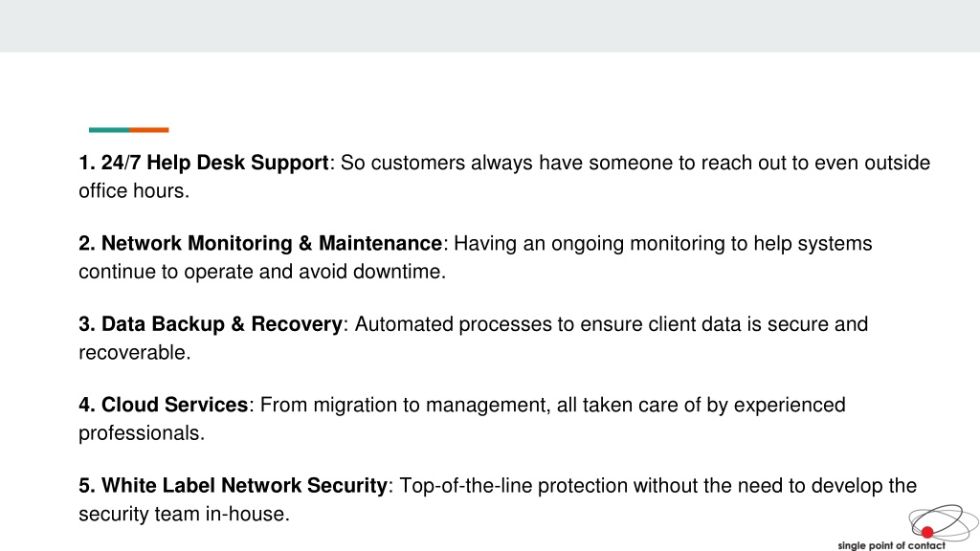The height and width of the screenshot is (551, 980).
Task: Click the word 'professionals.'
Action: click(x=142, y=433)
